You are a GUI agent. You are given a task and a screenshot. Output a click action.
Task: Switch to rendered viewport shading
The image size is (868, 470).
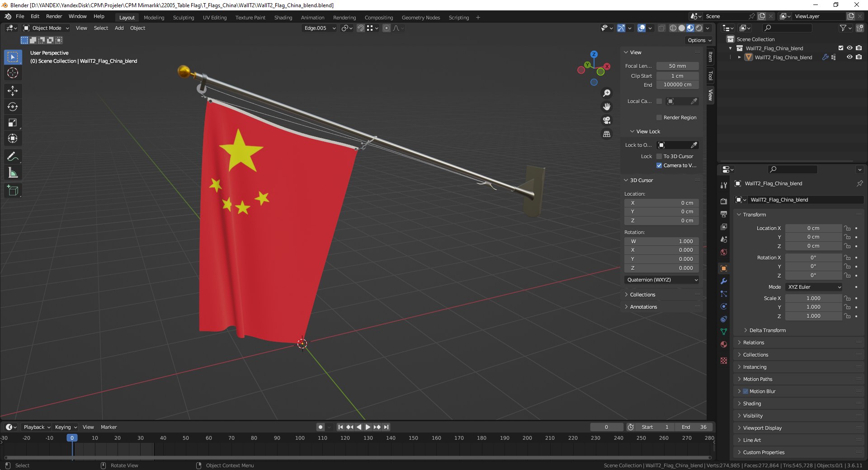pos(699,28)
